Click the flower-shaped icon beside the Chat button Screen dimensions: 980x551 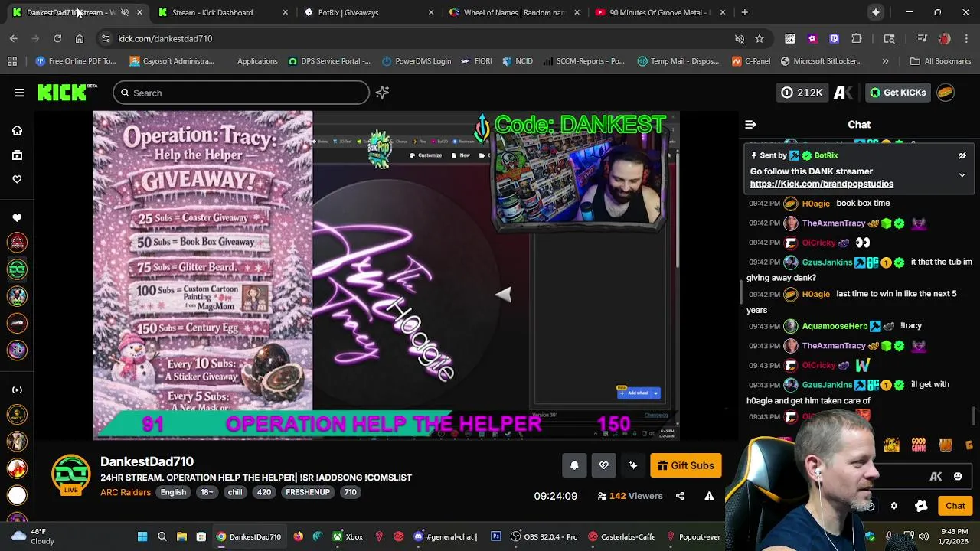(921, 506)
